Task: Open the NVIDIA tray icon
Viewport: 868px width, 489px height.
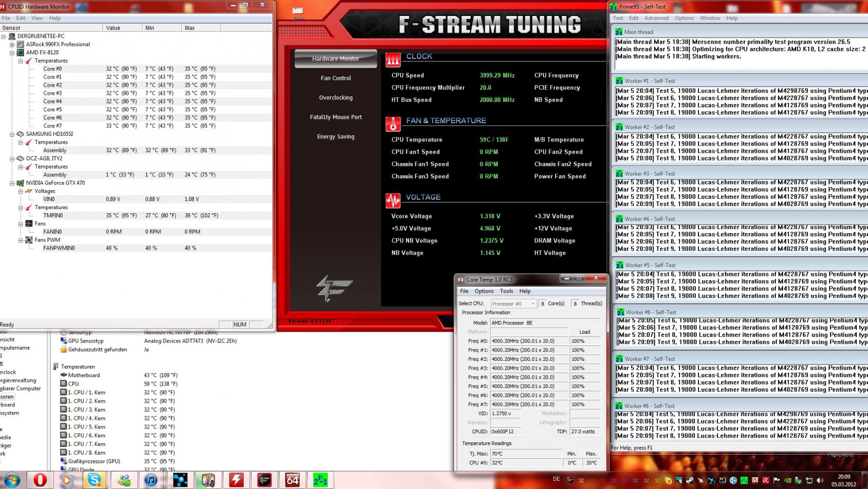Action: (788, 480)
